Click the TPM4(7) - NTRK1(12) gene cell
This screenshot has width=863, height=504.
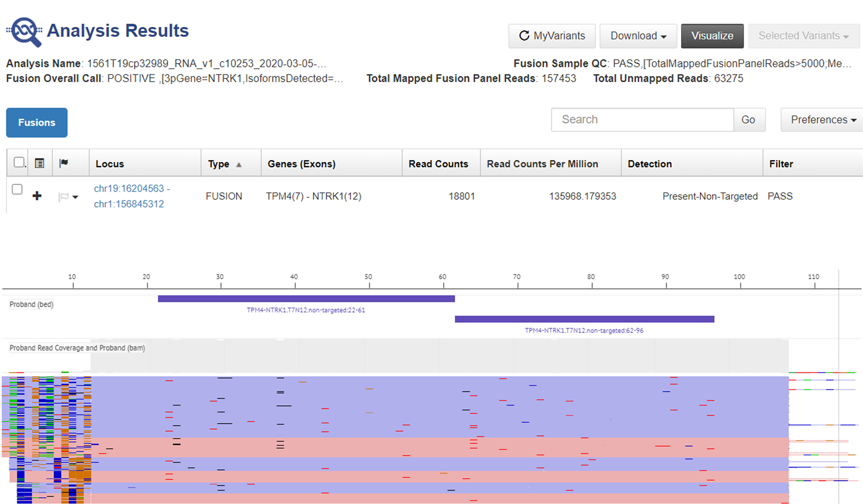(x=314, y=196)
